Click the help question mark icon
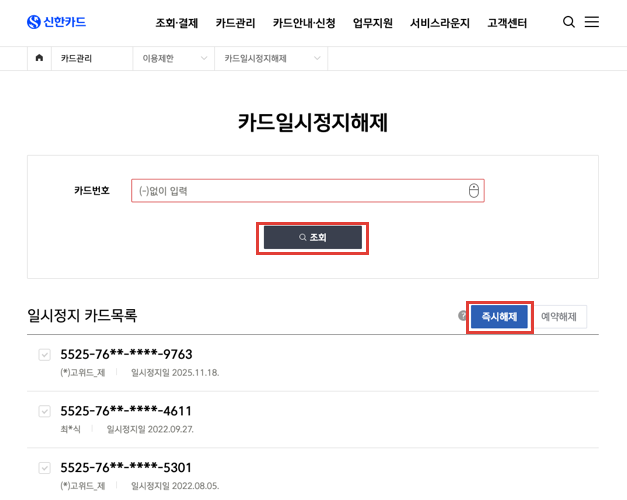The height and width of the screenshot is (500, 627). (462, 316)
